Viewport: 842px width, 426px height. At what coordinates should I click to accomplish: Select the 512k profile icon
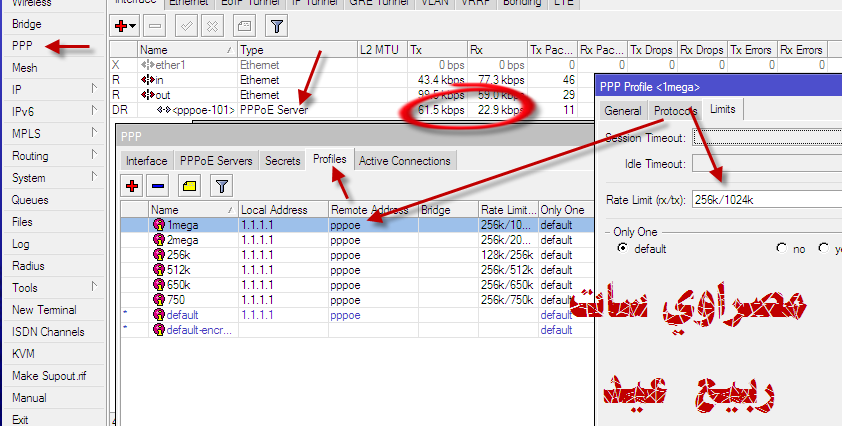coord(159,270)
